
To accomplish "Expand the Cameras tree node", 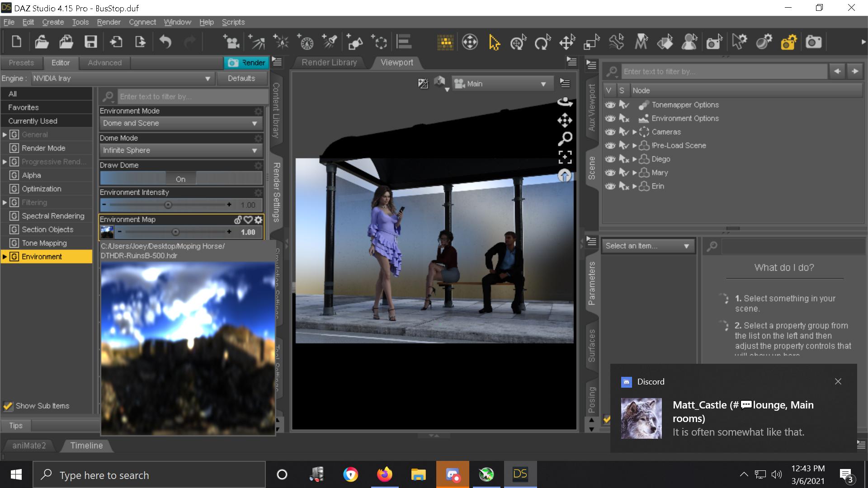I will click(x=635, y=132).
